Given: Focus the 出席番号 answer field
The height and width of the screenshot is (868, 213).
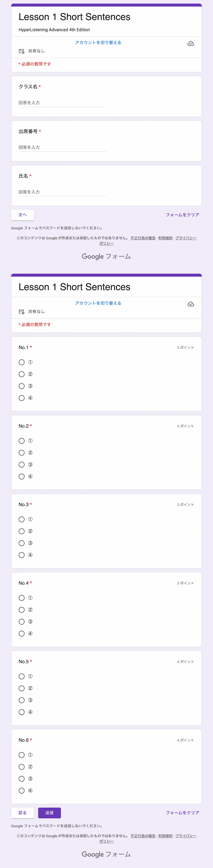Looking at the screenshot, I should tap(62, 147).
